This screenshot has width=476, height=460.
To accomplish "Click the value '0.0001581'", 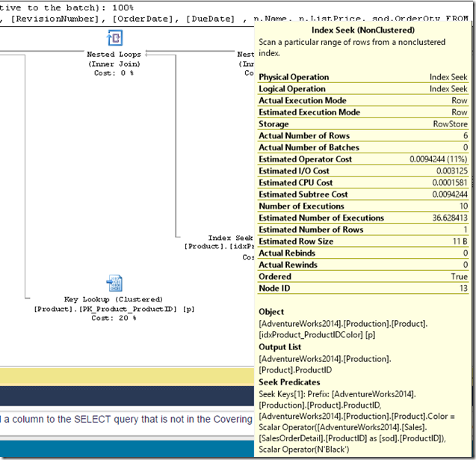I will click(450, 183).
